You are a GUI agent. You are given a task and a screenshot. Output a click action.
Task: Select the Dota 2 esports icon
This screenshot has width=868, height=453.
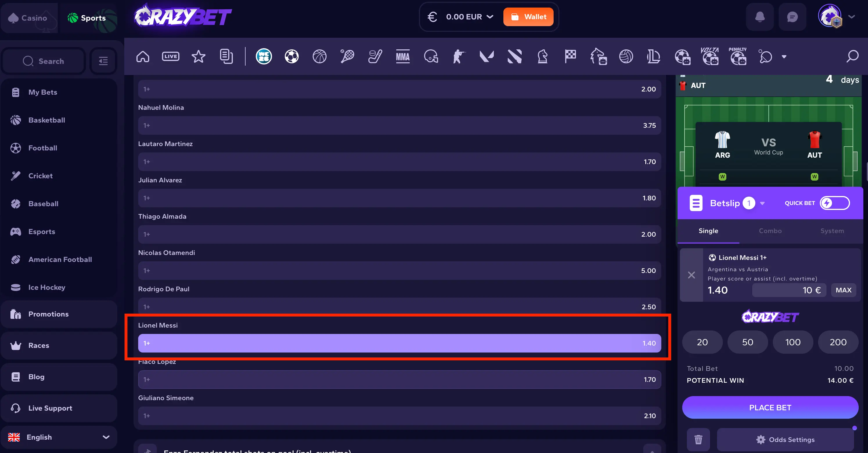point(514,56)
